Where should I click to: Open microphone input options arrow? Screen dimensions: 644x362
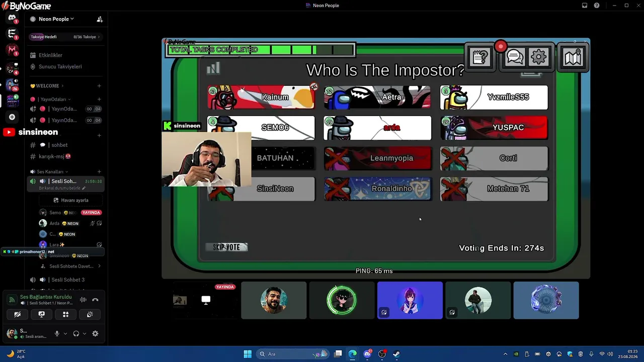tap(65, 334)
